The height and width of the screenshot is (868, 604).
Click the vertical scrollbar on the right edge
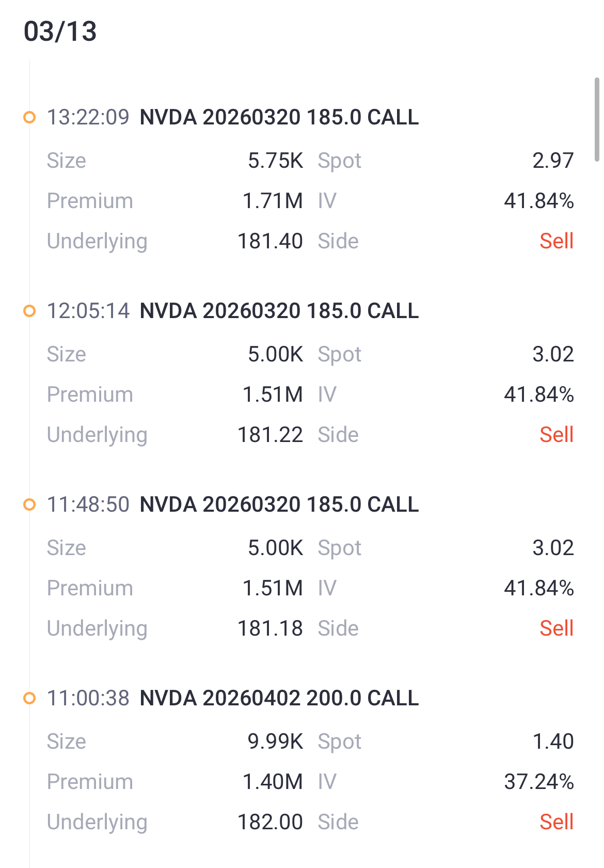[x=597, y=120]
